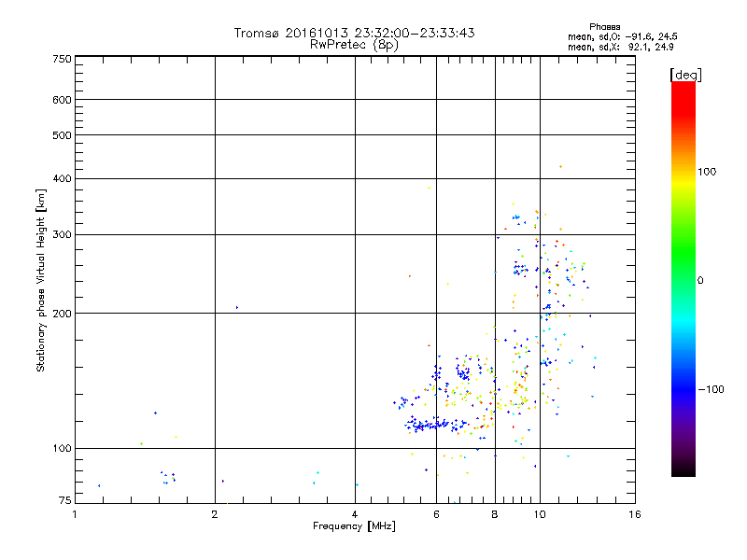Click the y-axis label '750'

[62, 59]
